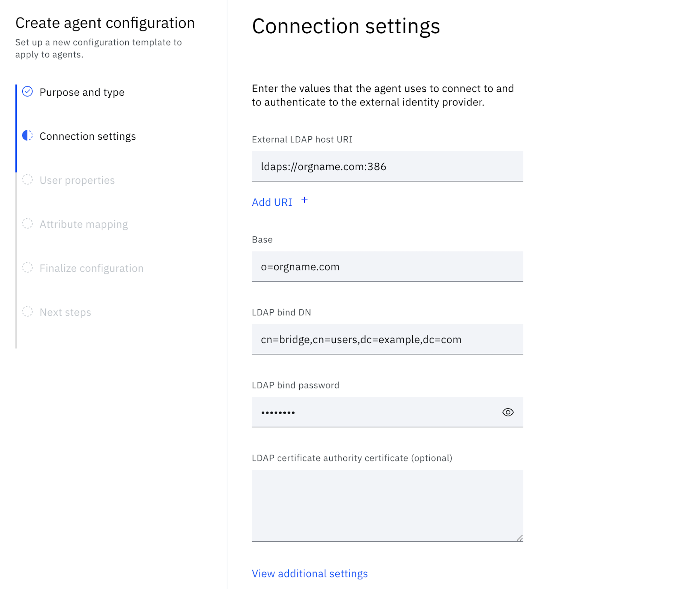Open the User properties step
The image size is (700, 589).
point(77,180)
